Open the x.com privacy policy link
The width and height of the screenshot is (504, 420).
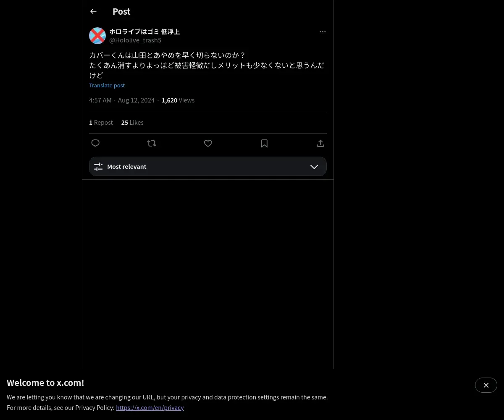[x=150, y=407]
